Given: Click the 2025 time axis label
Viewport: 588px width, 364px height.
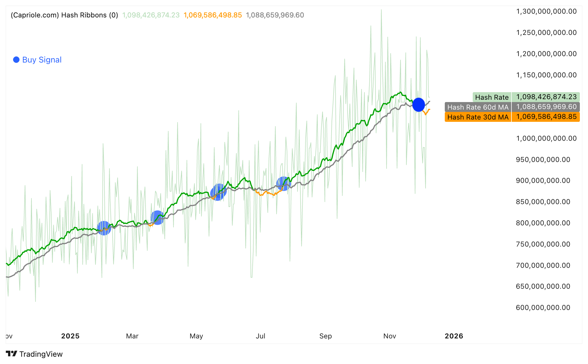Looking at the screenshot, I should [70, 336].
